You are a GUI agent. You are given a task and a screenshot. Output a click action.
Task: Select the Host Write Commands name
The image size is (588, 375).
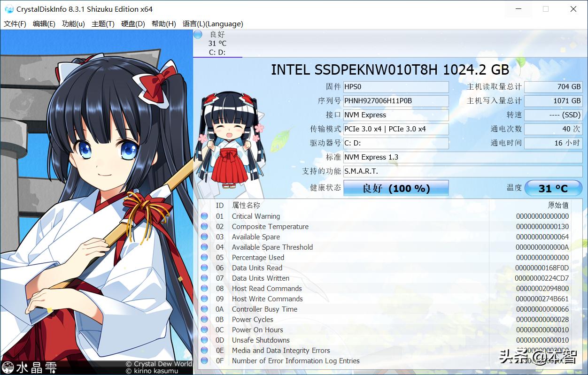click(267, 299)
